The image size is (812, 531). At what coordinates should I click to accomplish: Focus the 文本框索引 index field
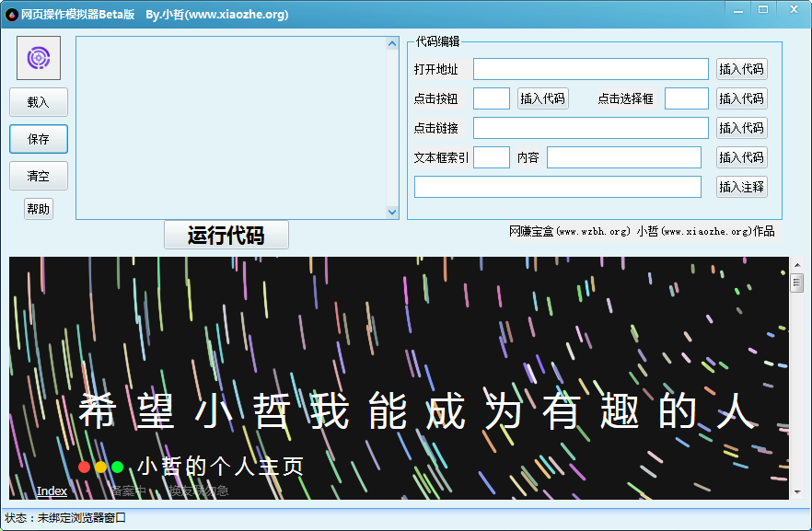point(492,157)
